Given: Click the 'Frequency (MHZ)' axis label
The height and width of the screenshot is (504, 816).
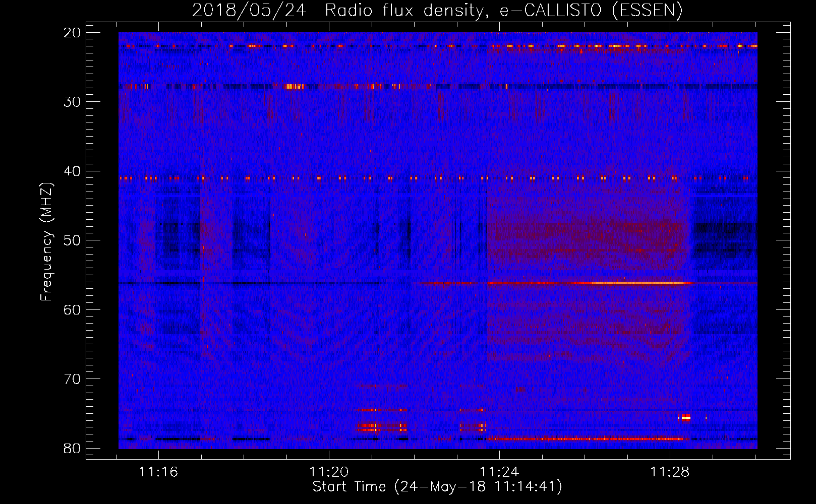Looking at the screenshot, I should coord(46,242).
